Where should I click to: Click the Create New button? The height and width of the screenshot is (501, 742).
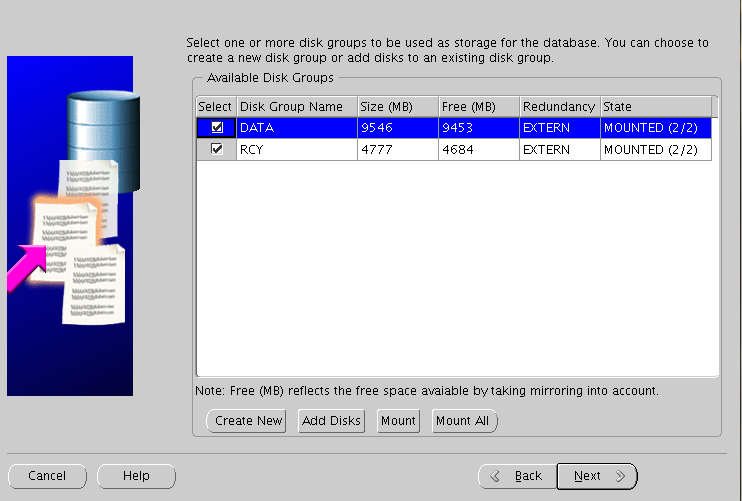(x=247, y=421)
